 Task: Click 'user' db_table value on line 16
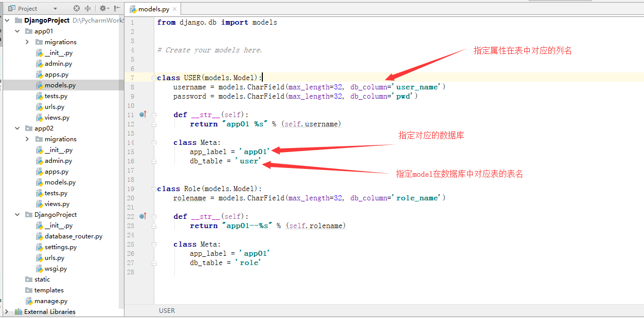(248, 161)
